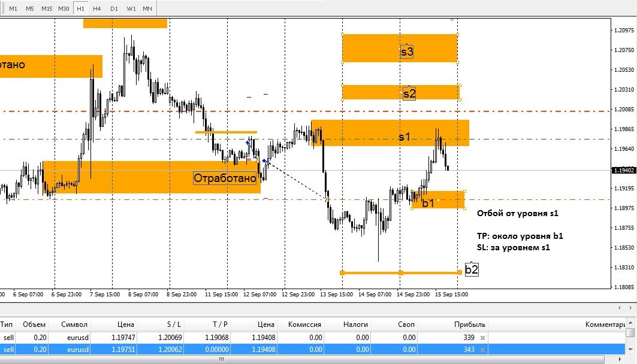The image size is (637, 364).
Task: Click the take profit value 0.00000
Action: (x=216, y=350)
